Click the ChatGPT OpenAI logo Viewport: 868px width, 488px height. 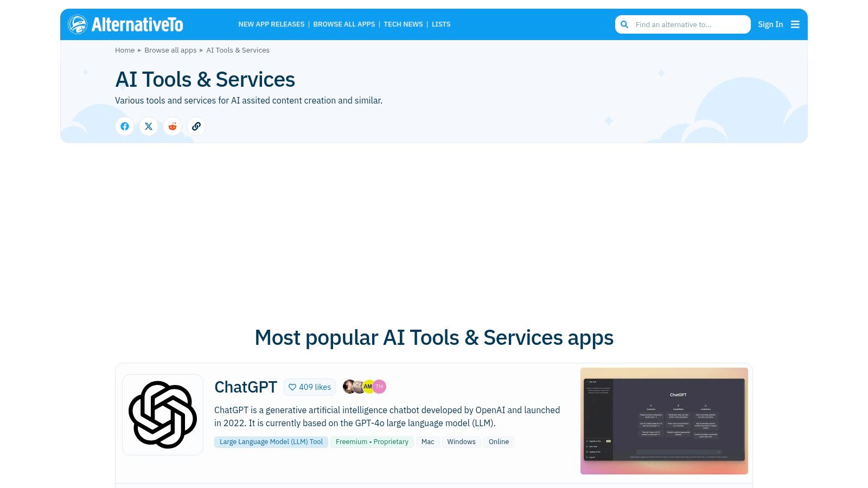pos(162,414)
